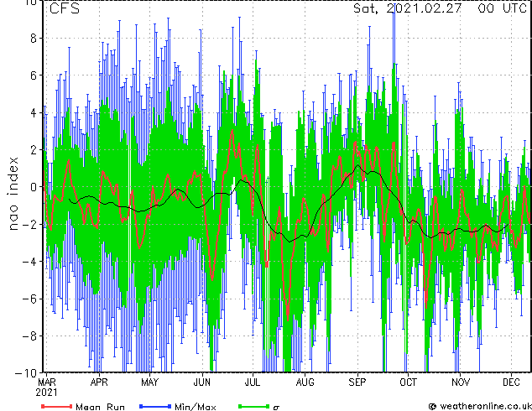
Task: Click the SEP x-axis month label
Action: 357,382
